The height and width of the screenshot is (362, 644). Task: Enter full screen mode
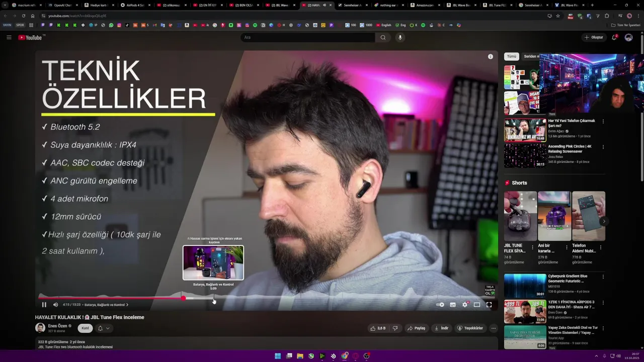pyautogui.click(x=489, y=305)
